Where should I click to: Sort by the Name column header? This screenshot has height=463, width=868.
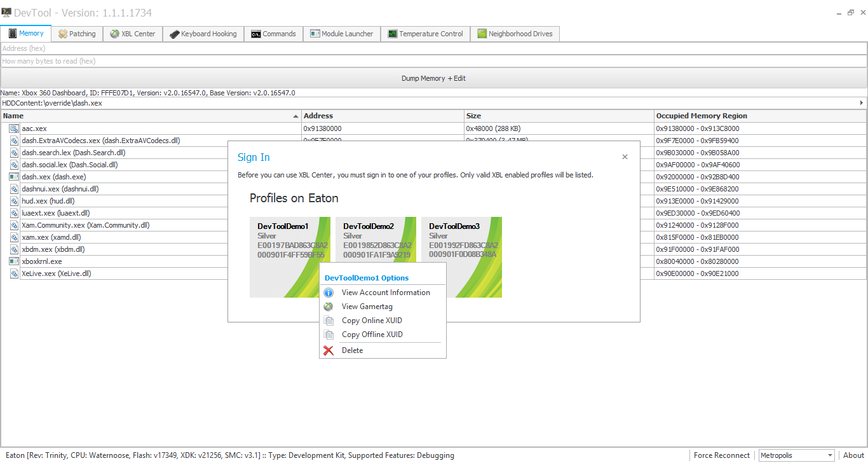[x=151, y=116]
